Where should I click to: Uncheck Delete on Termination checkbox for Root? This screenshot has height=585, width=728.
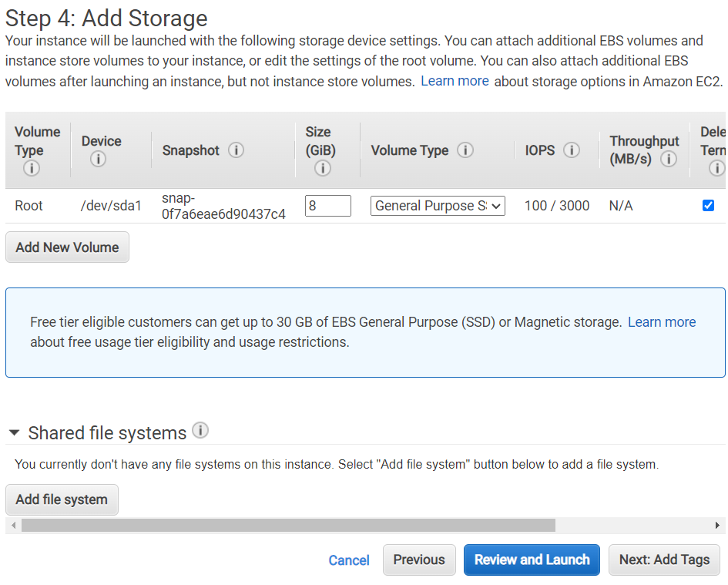tap(709, 206)
